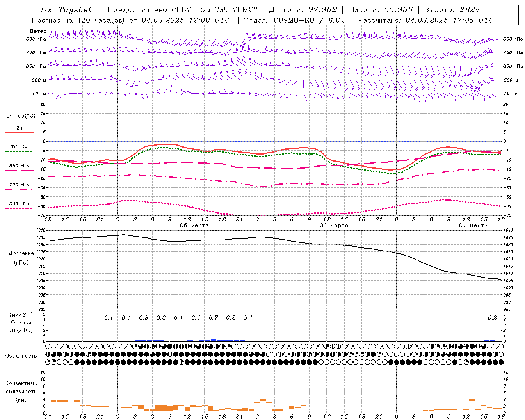
Task: Select the provider text ФГБУ "ЗапСиб УГМС"
Action: (x=214, y=10)
